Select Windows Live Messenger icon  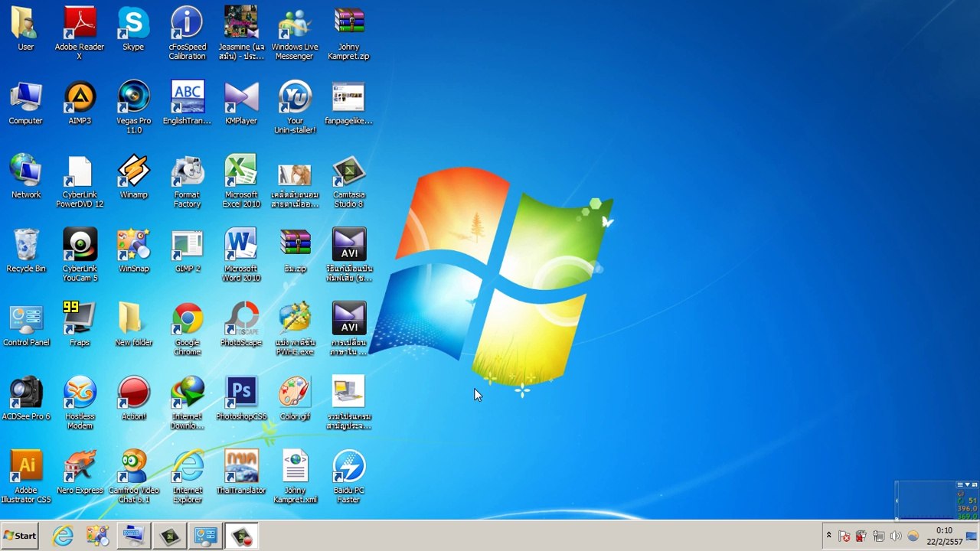[295, 32]
